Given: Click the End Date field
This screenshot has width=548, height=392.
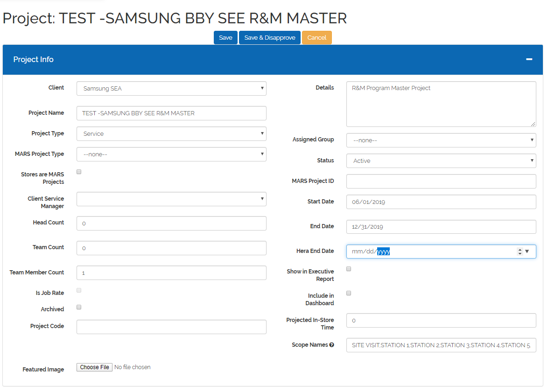Looking at the screenshot, I should [x=441, y=227].
